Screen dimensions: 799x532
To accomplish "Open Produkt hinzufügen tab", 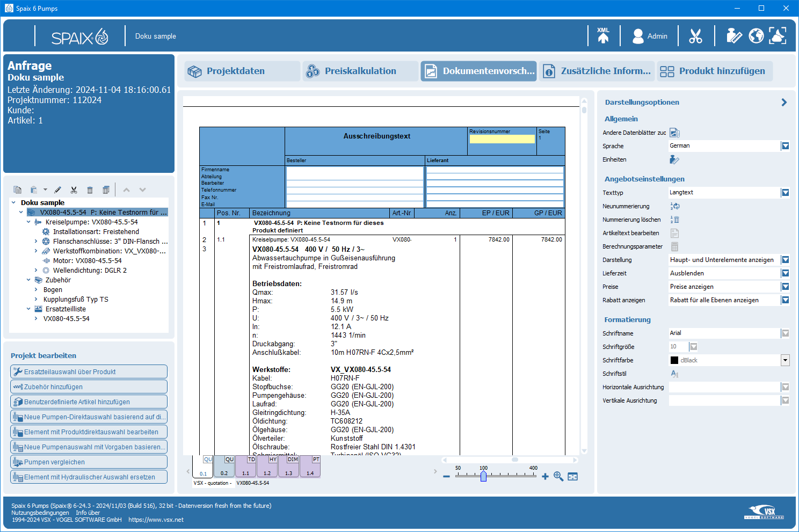I will [x=715, y=71].
